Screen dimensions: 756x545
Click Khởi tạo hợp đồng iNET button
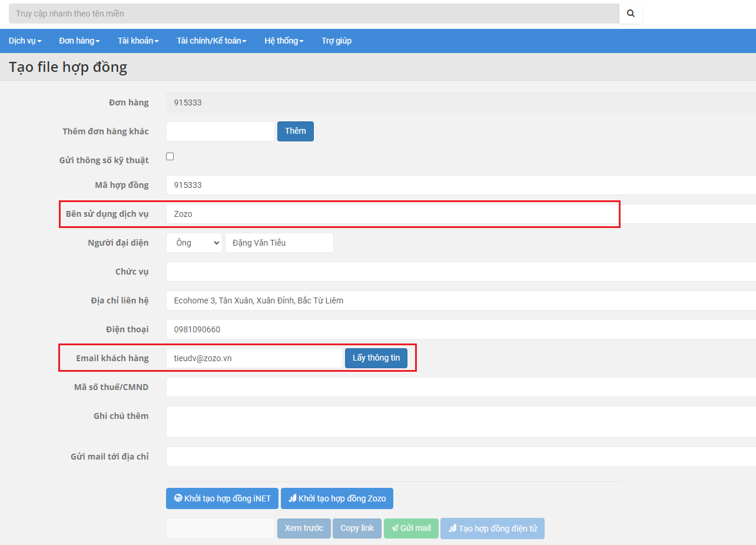[223, 498]
